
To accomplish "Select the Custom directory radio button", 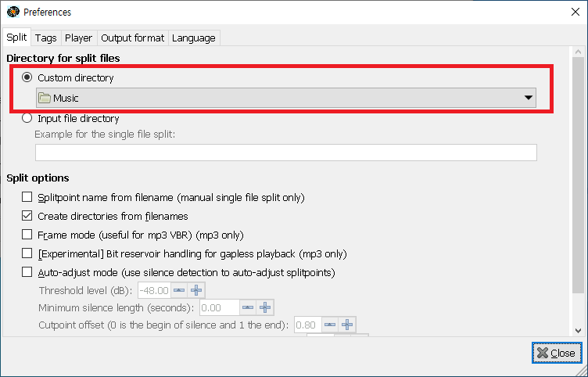I will [x=28, y=78].
